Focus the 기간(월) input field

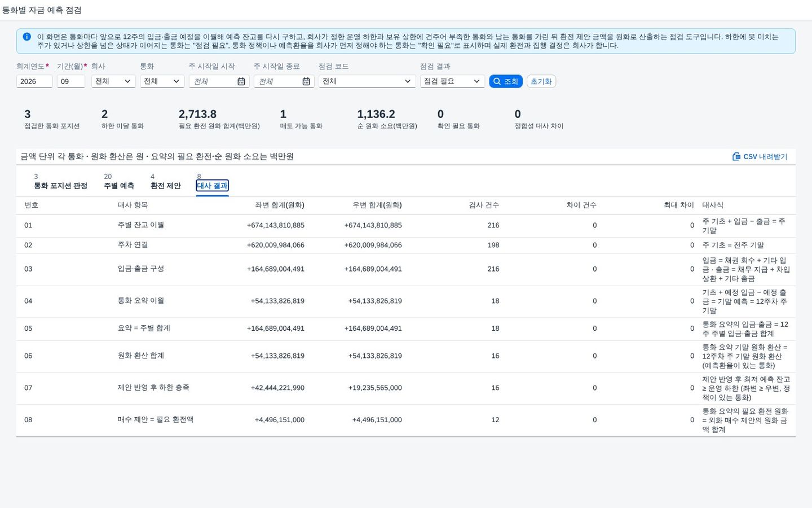71,81
